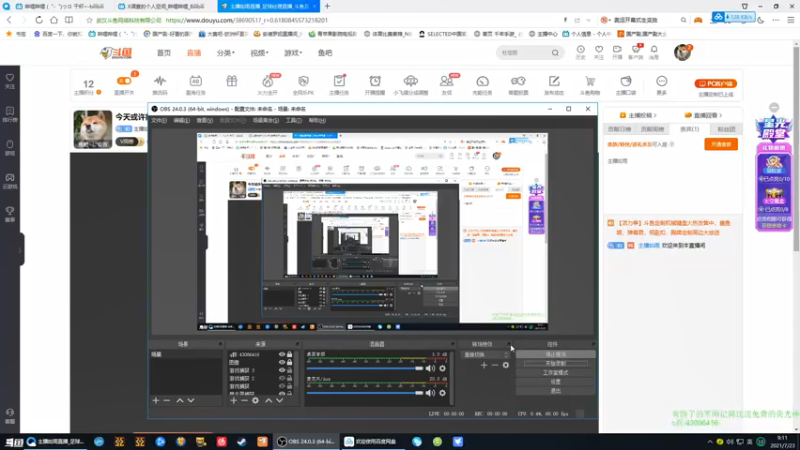Open the user avatar in Douyu header
This screenshot has height=450, width=800.
682,52
